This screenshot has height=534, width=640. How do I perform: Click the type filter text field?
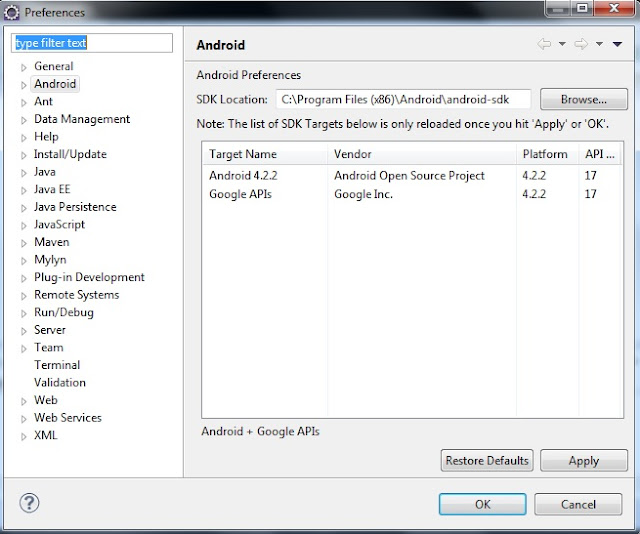click(92, 43)
